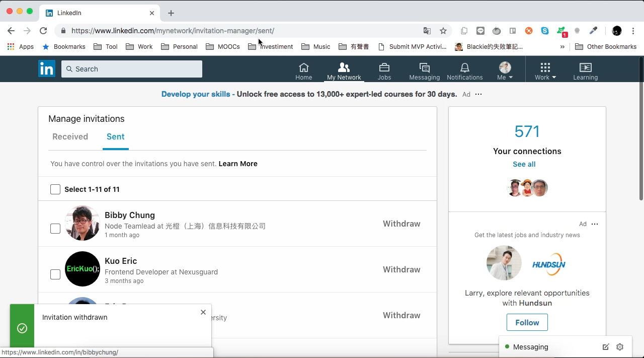Image resolution: width=644 pixels, height=358 pixels.
Task: Click Kuo Eric's profile avatar
Action: (x=83, y=269)
